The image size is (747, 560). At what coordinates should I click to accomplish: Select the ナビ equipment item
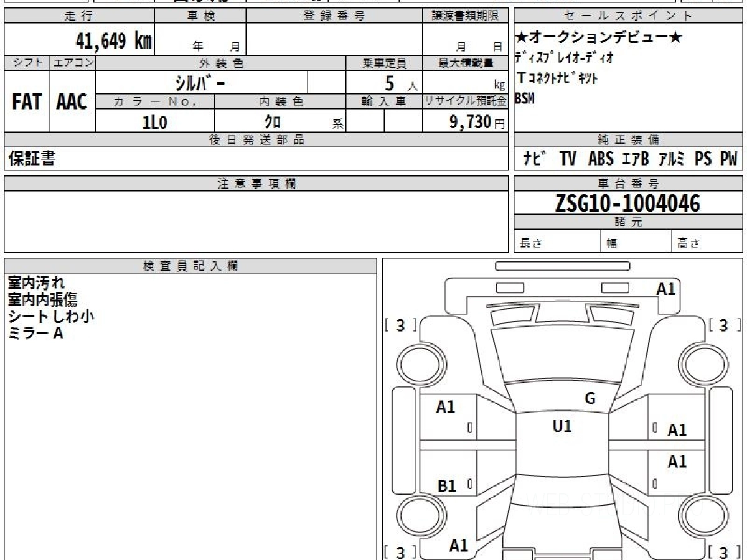tap(535, 159)
